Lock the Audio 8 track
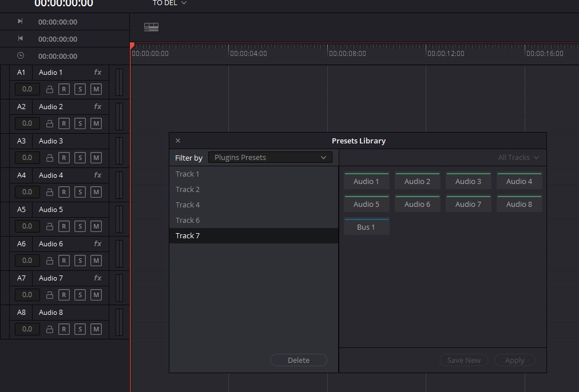 (x=49, y=329)
